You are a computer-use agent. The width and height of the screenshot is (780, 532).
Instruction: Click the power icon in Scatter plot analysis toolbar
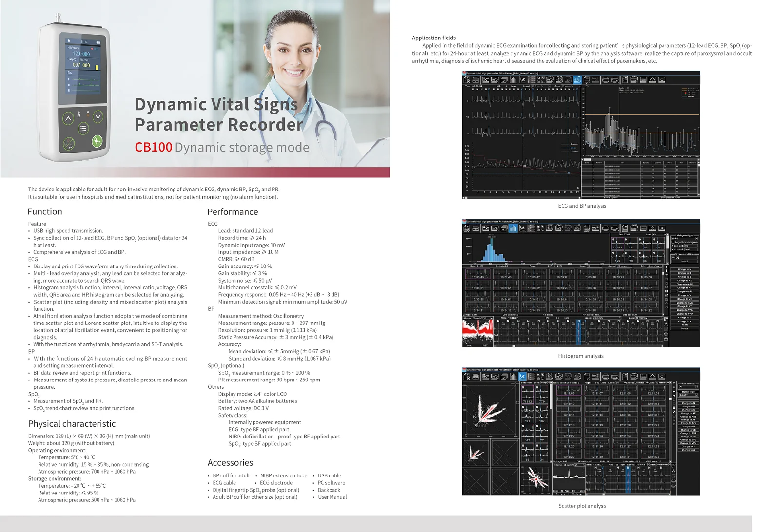click(x=662, y=376)
